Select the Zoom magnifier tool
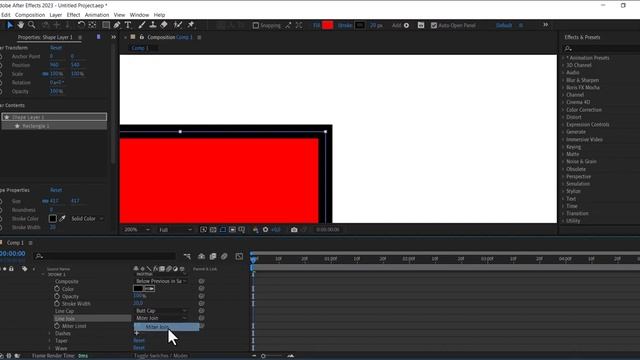This screenshot has width=640, height=360. point(31,25)
